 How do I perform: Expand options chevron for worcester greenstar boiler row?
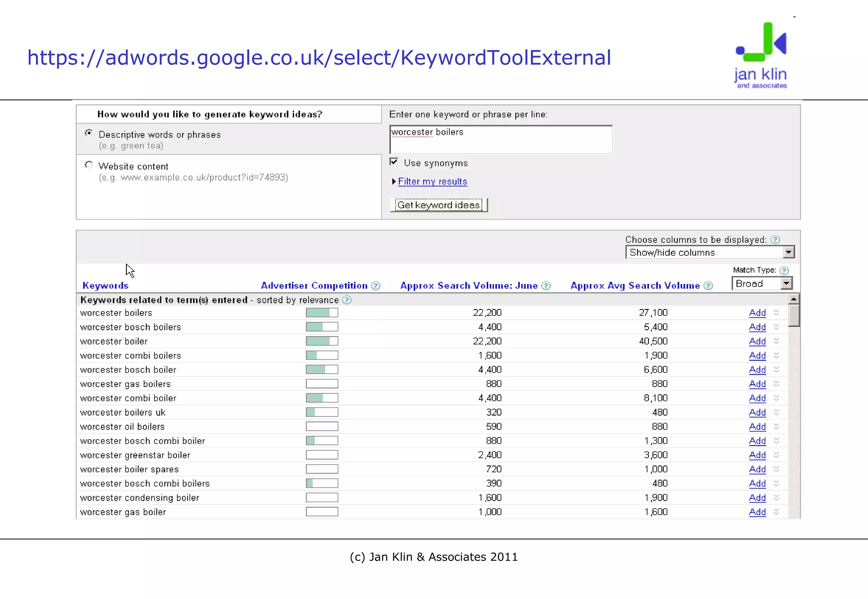776,455
